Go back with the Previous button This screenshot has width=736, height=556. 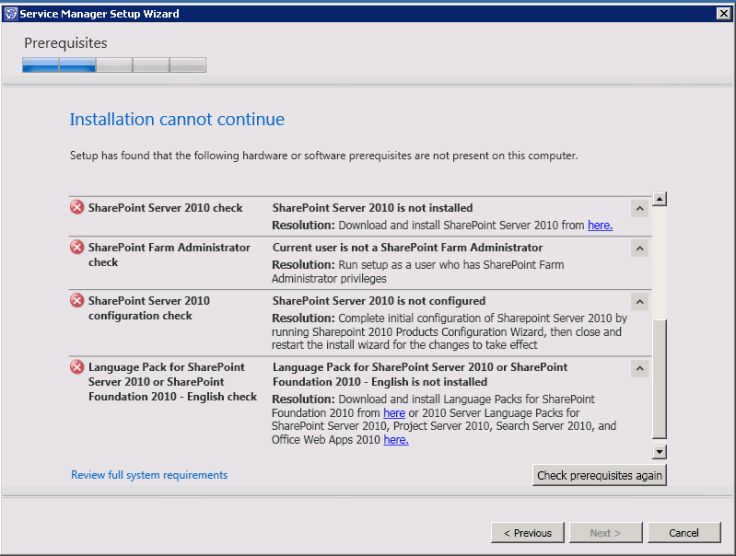tap(528, 532)
